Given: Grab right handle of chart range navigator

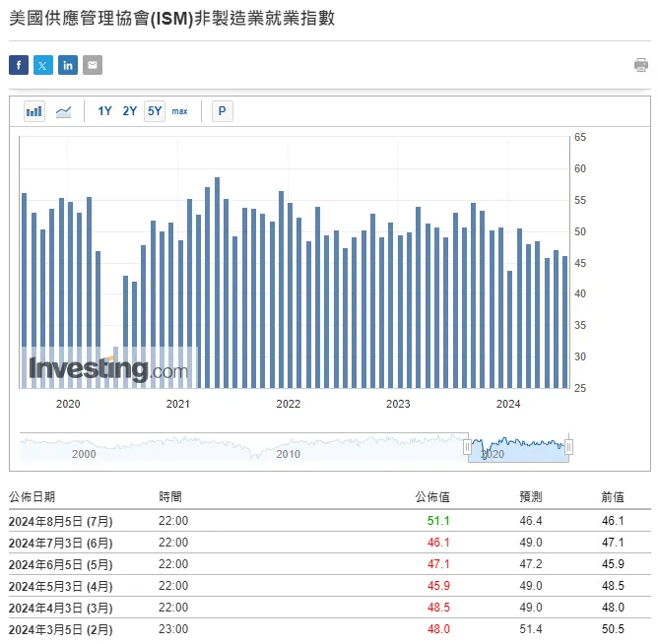Looking at the screenshot, I should click(x=568, y=447).
